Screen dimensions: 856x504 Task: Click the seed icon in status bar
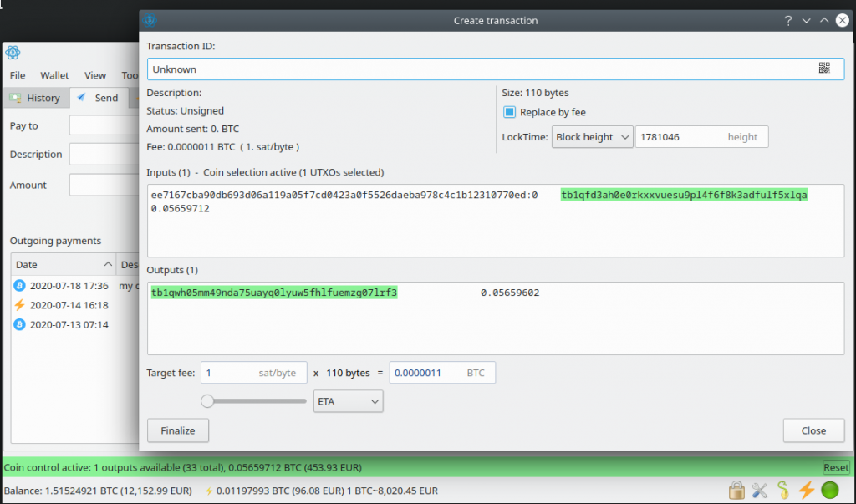(x=783, y=491)
